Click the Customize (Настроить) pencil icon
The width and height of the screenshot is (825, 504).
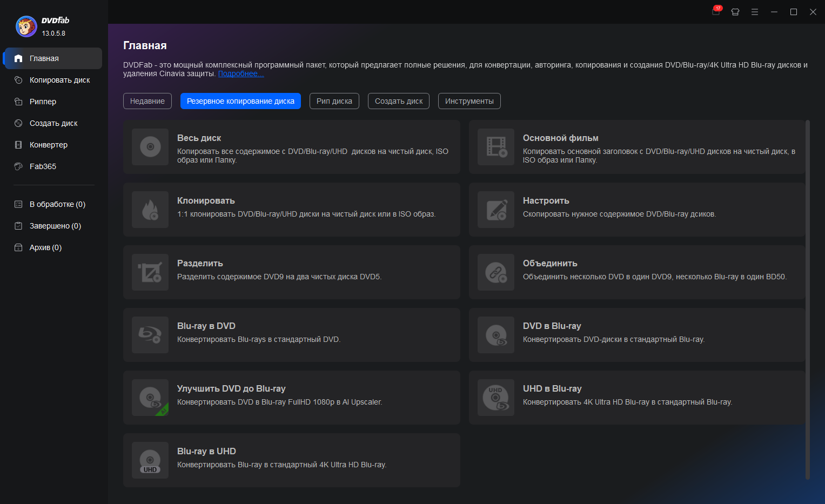(x=496, y=210)
